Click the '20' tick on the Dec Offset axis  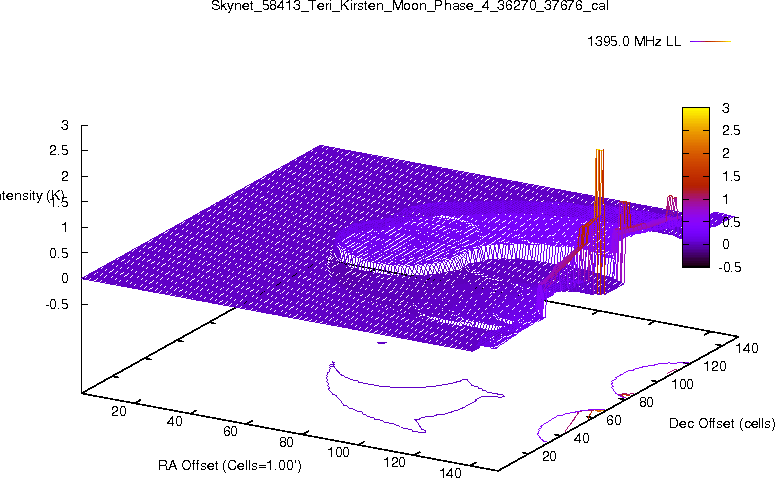click(x=549, y=456)
